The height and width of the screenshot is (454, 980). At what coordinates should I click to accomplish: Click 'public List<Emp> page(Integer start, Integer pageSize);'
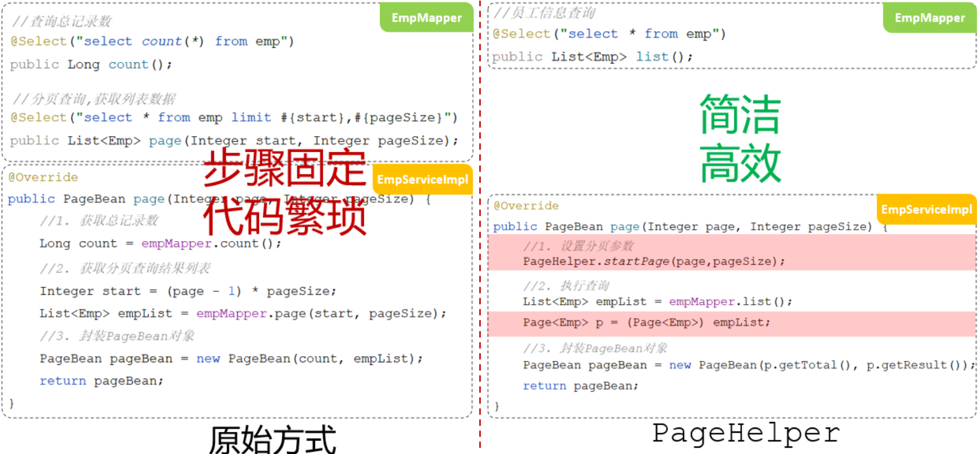click(234, 140)
